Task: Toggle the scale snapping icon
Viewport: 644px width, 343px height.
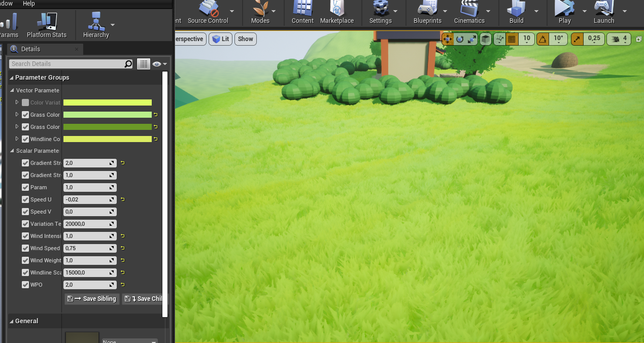Action: tap(578, 39)
